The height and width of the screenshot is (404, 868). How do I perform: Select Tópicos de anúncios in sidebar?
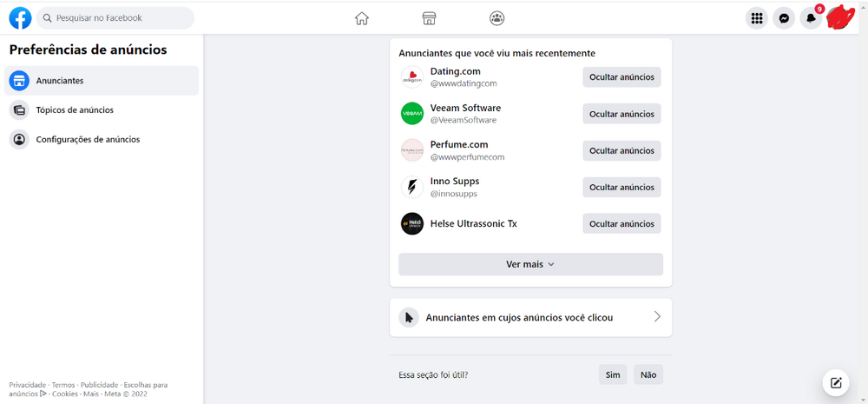click(x=102, y=109)
